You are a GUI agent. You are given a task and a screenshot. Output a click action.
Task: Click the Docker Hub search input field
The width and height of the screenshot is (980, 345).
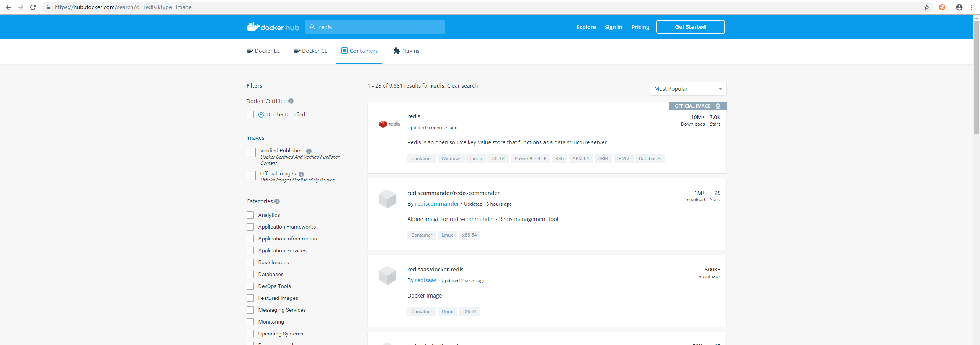375,27
